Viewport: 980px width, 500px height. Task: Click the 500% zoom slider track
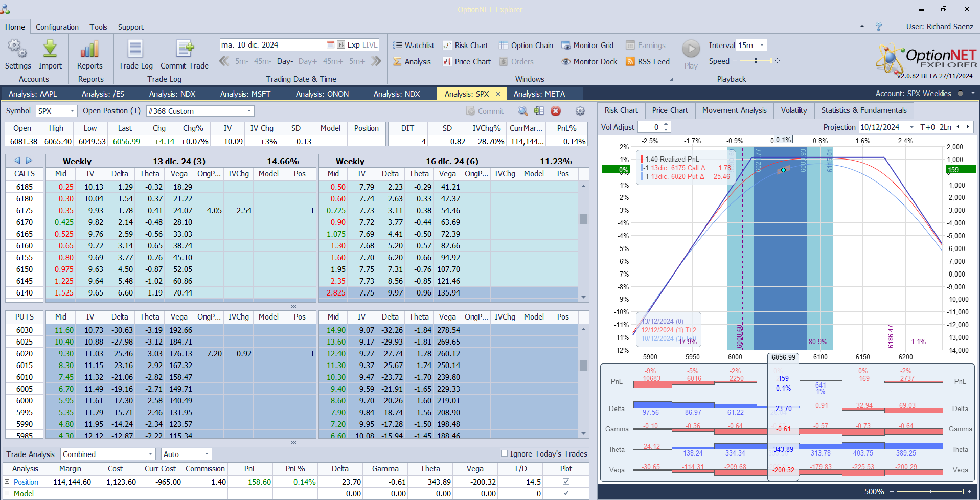pyautogui.click(x=930, y=492)
